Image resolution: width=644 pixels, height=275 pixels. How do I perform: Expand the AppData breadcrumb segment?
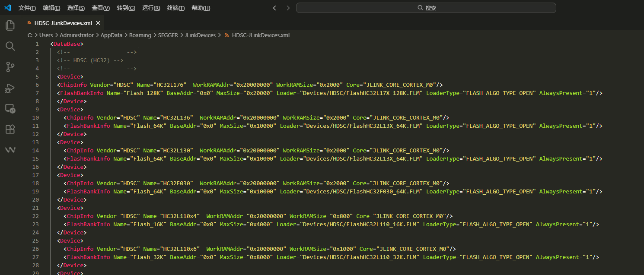(112, 35)
